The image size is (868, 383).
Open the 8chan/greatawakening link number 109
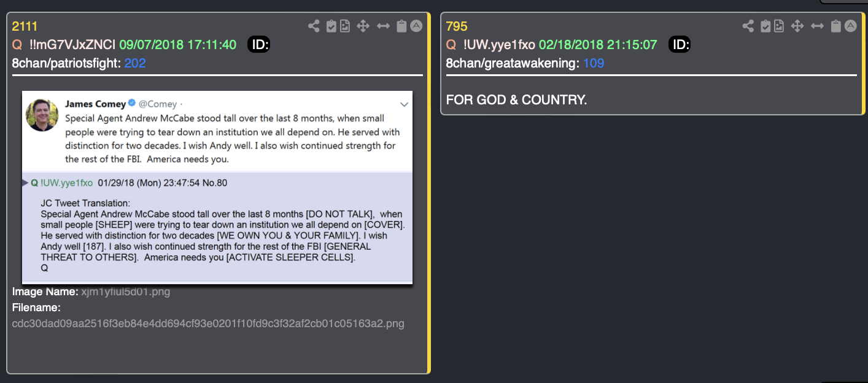(594, 63)
